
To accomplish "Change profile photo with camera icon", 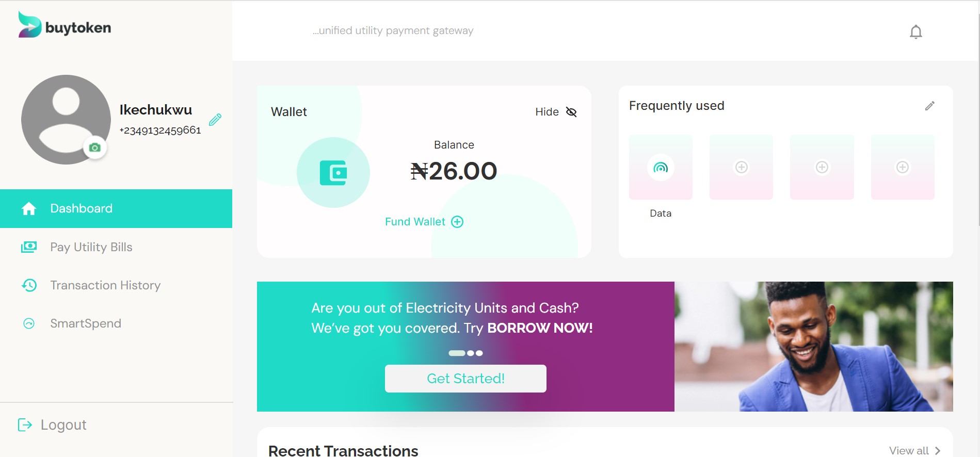I will click(94, 148).
